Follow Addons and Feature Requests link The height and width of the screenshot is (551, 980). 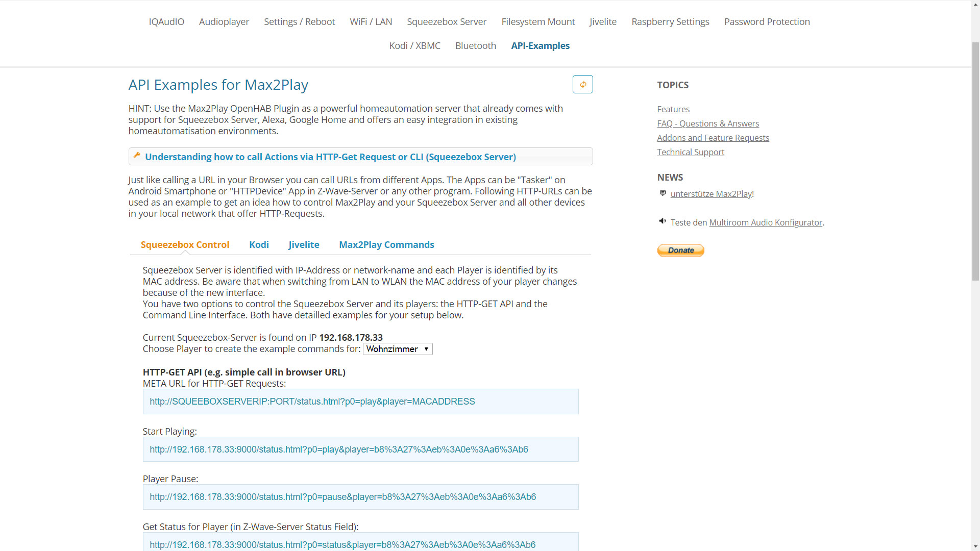pos(713,138)
